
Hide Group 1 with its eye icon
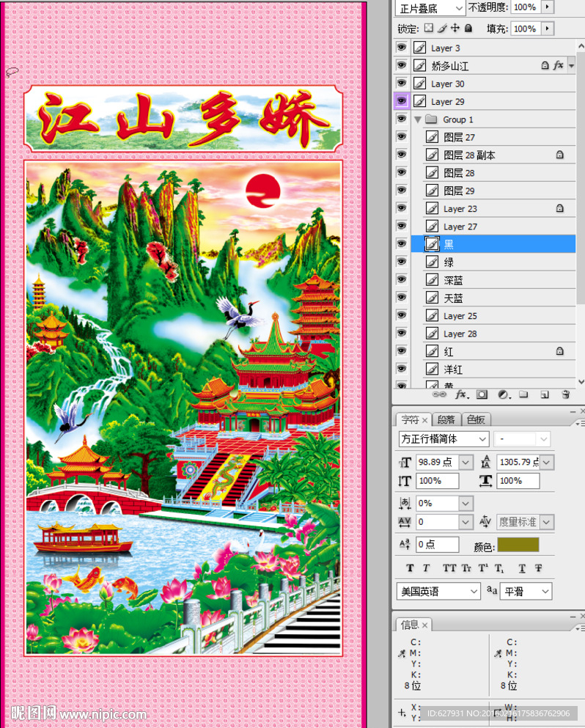(401, 119)
